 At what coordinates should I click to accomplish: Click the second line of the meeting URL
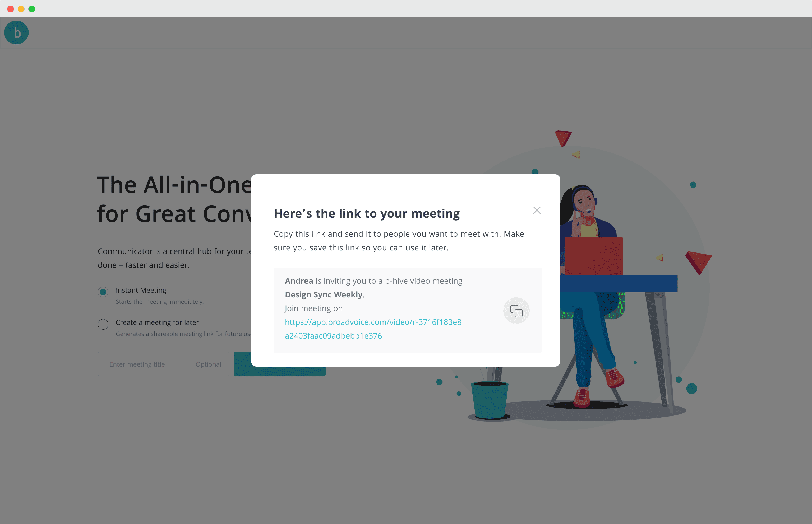click(333, 336)
